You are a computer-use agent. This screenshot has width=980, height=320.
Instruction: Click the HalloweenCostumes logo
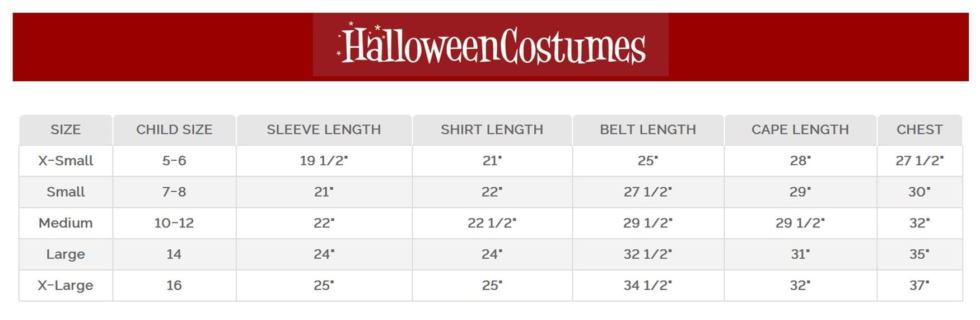point(491,45)
